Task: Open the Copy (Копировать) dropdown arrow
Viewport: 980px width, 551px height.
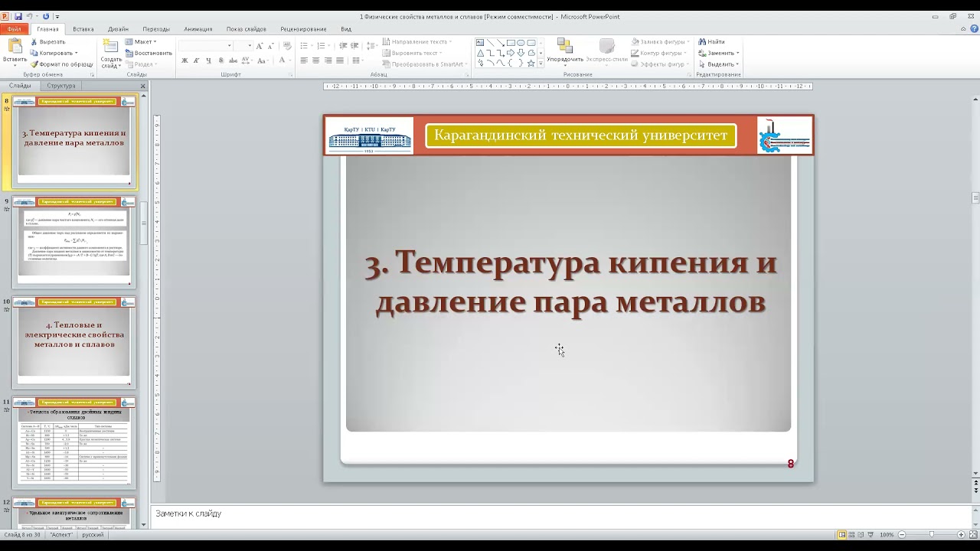Action: tap(76, 54)
